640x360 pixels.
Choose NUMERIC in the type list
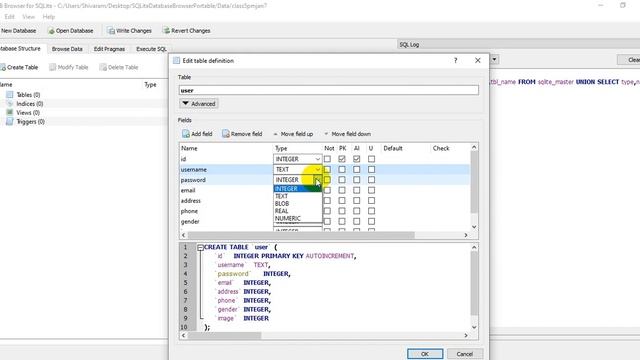click(x=298, y=218)
